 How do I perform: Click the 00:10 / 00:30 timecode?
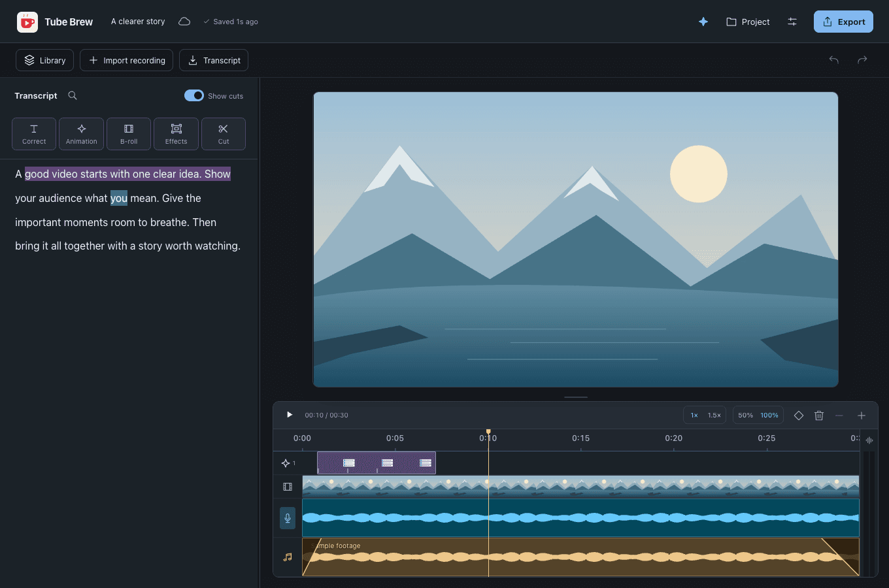[326, 415]
